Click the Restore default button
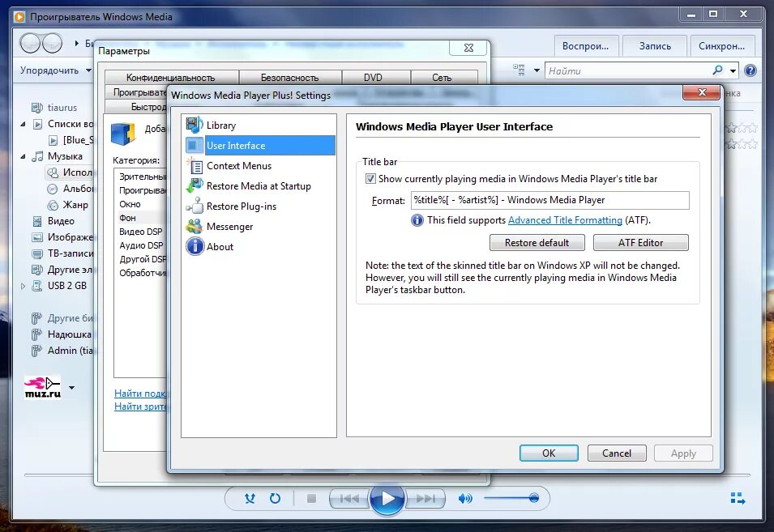The width and height of the screenshot is (774, 532). (537, 243)
